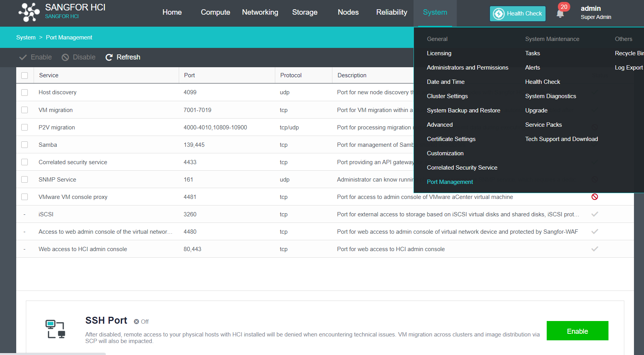Open the Home menu

click(172, 12)
